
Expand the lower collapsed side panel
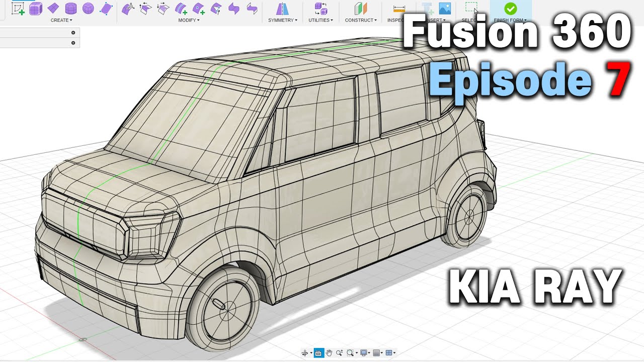73,43
